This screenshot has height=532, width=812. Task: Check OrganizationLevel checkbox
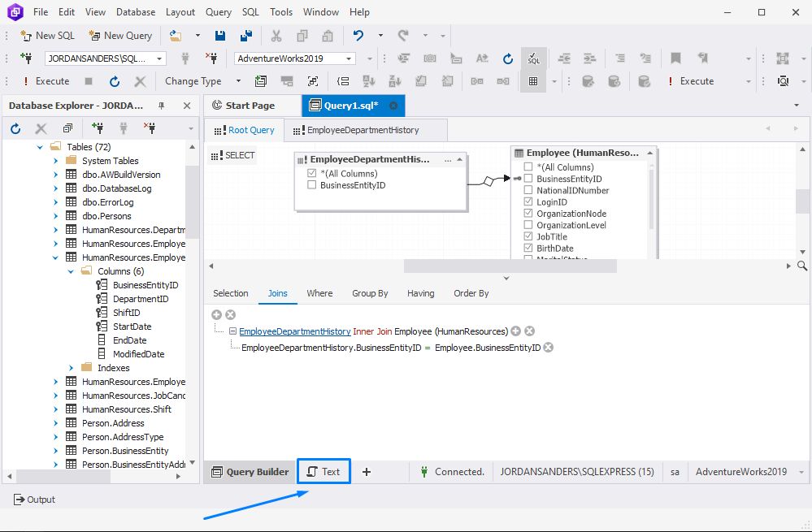click(x=528, y=225)
